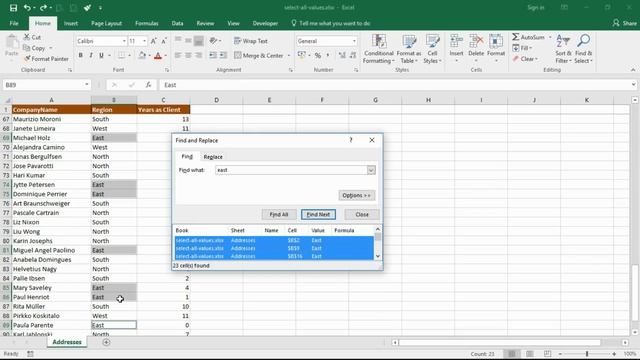
Task: Cut the selected cells
Action: (32, 37)
